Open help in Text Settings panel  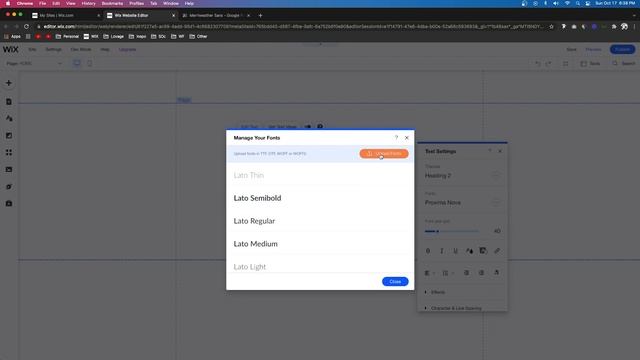(x=490, y=151)
